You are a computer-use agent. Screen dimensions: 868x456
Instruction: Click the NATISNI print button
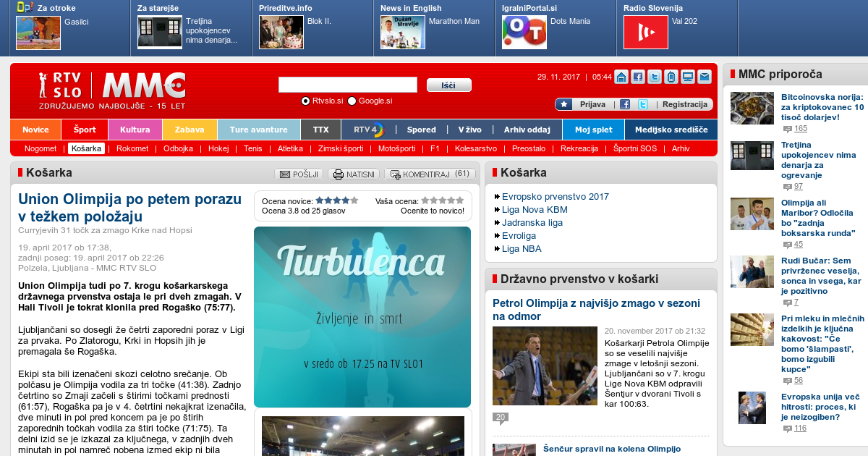[x=354, y=174]
